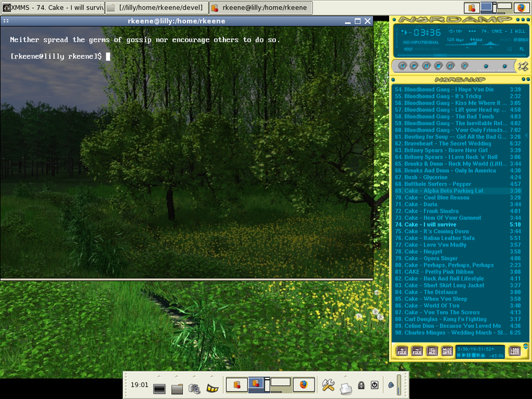Screen dimensions: 532x399
Task: Click the playlist scroll up arrow
Action: pos(525,344)
